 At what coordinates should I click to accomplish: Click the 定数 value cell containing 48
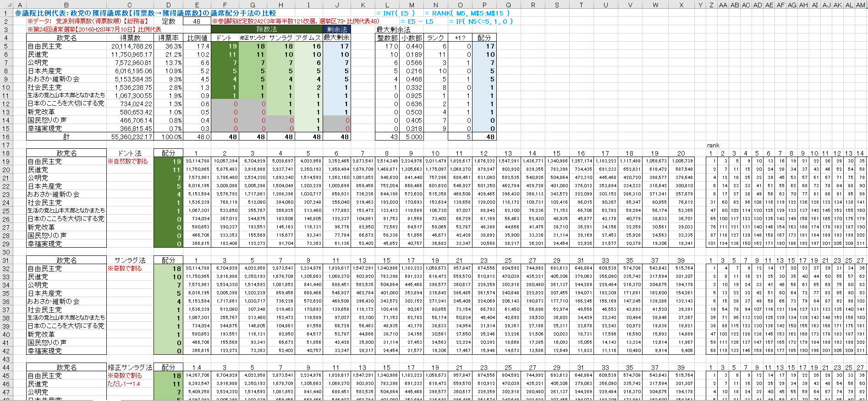tap(197, 22)
